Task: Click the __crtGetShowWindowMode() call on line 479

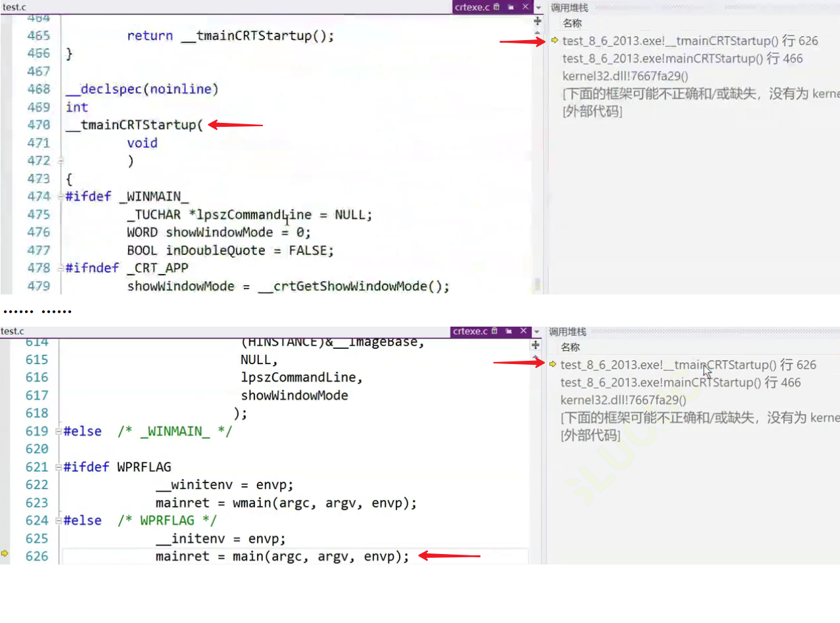Action: [x=354, y=287]
